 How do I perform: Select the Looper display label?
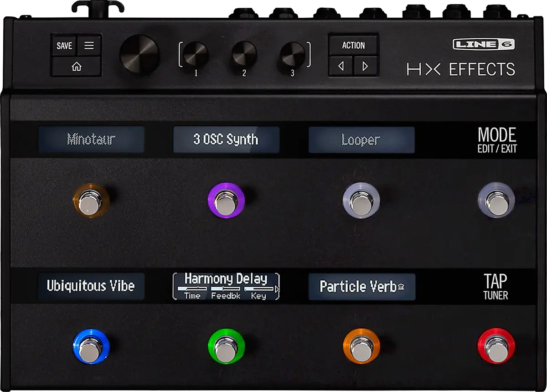click(361, 139)
